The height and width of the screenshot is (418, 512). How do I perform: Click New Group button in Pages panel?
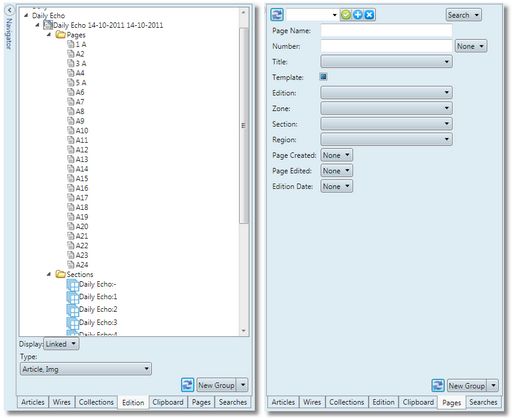(x=466, y=386)
